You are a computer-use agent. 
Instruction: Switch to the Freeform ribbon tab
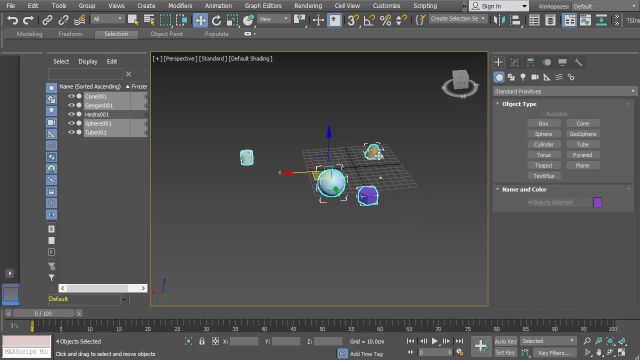[x=70, y=34]
